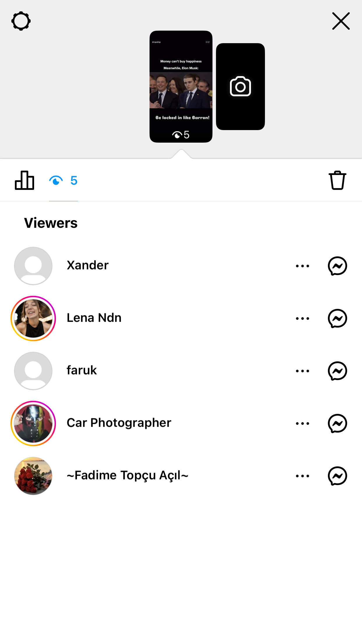
Task: Message faruk via Messenger icon
Action: tap(338, 371)
